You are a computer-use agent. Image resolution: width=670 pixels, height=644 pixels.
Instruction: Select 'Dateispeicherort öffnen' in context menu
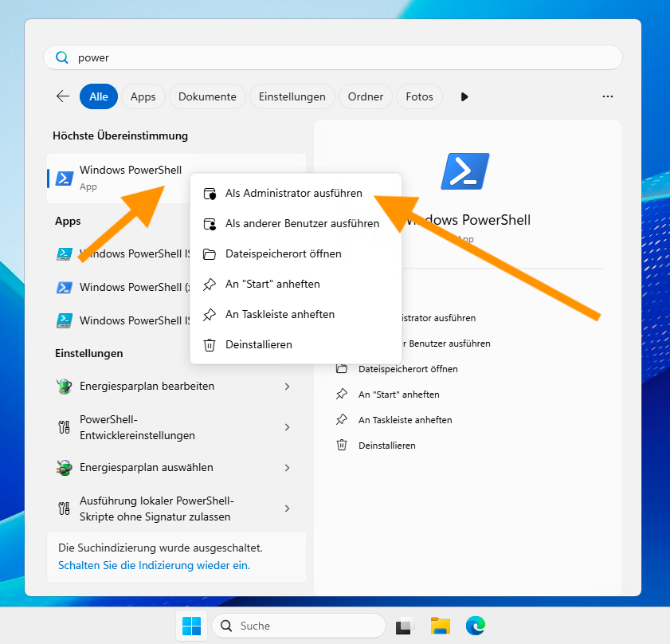[x=283, y=254]
